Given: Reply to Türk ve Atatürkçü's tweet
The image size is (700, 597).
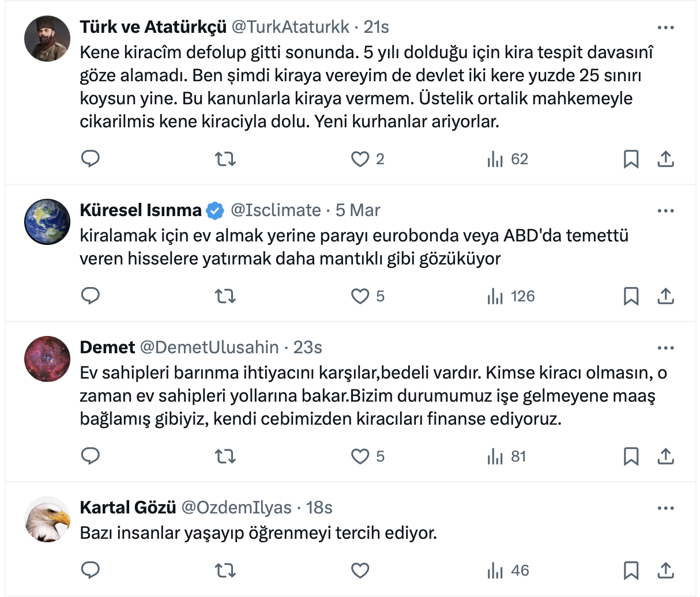Looking at the screenshot, I should [90, 158].
